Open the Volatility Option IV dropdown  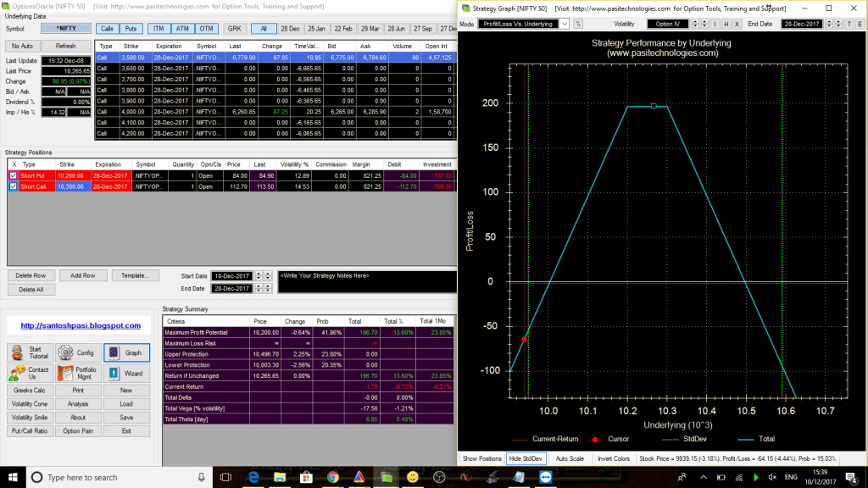[668, 24]
